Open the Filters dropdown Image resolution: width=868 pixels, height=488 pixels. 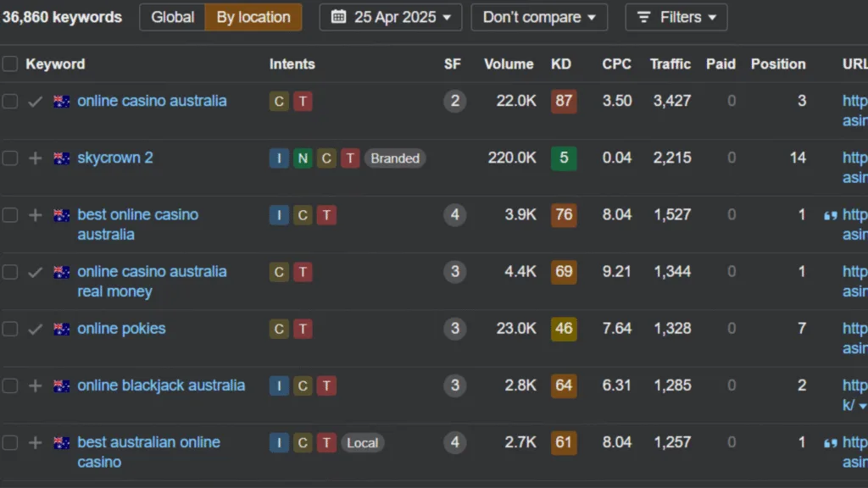pyautogui.click(x=676, y=17)
